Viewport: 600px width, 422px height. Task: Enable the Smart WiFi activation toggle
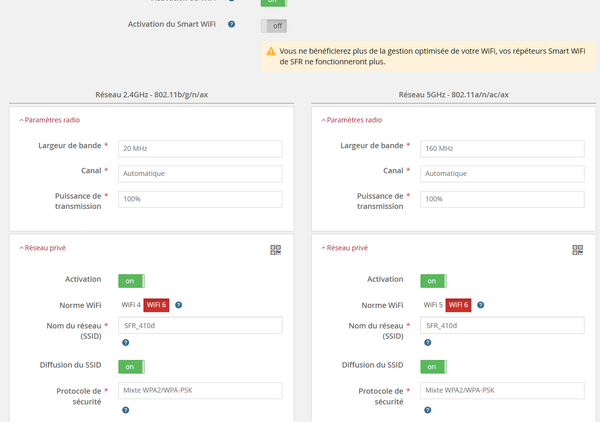[x=272, y=25]
